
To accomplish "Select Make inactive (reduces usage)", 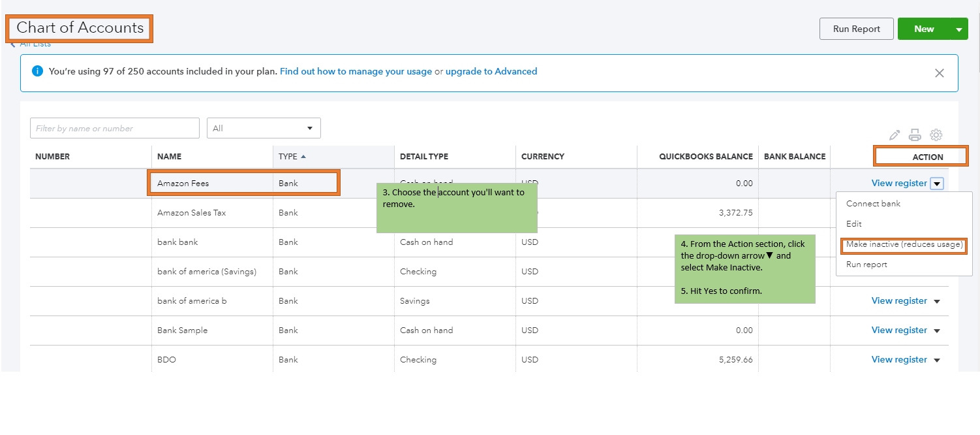I will tap(904, 245).
